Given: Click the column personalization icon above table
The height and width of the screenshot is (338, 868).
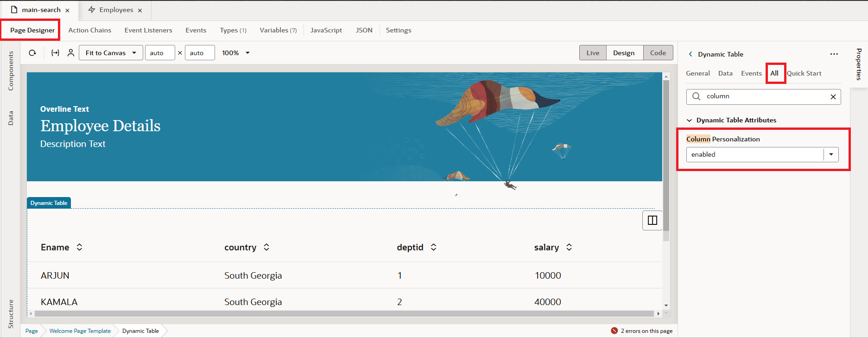Looking at the screenshot, I should [x=652, y=220].
